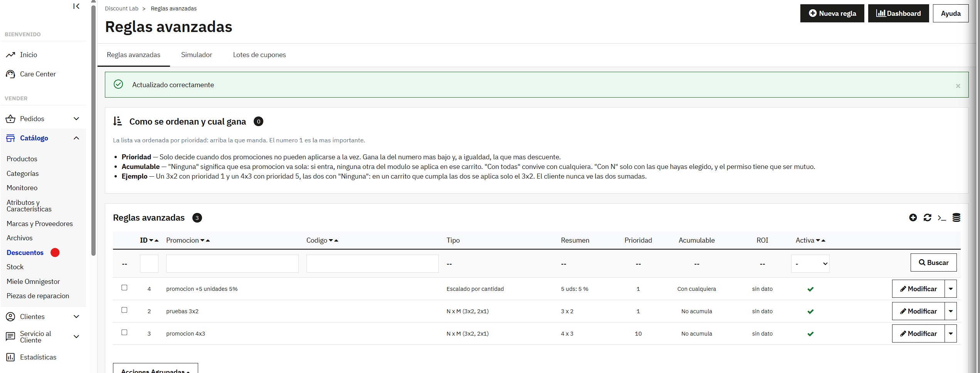Check the box for promocion +5 unidades 5%

pyautogui.click(x=124, y=288)
